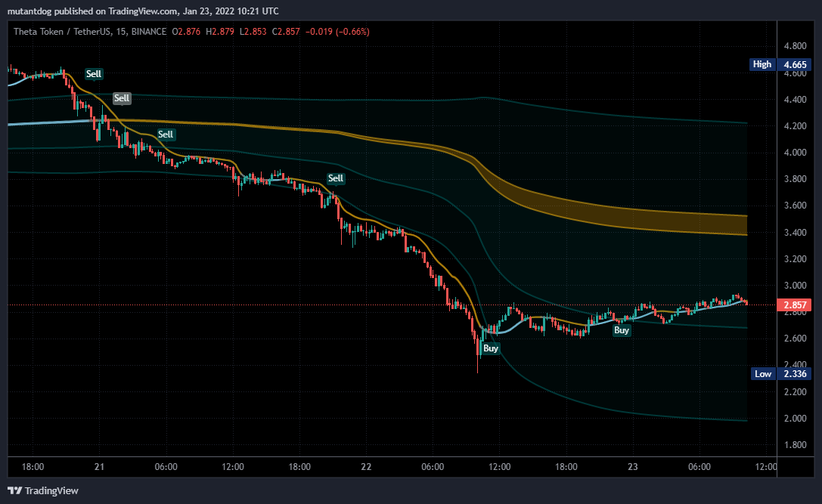Click the 3.200 price axis label
This screenshot has width=822, height=504.
pyautogui.click(x=795, y=259)
